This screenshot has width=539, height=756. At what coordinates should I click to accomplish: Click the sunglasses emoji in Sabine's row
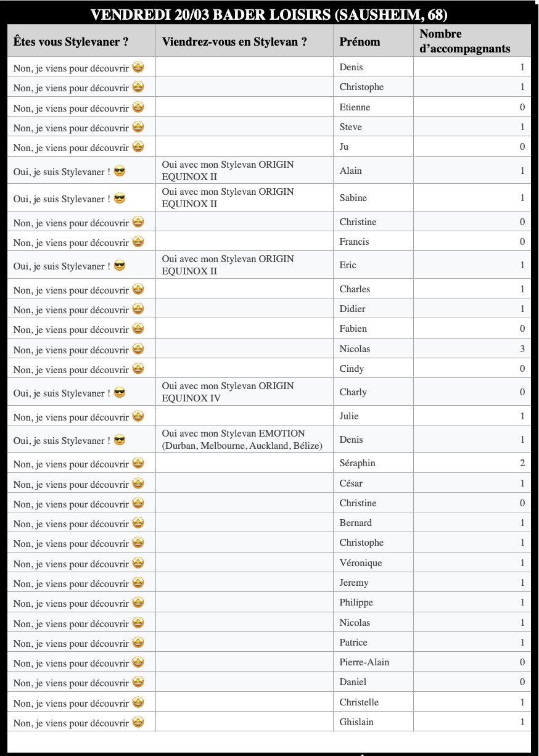pyautogui.click(x=120, y=199)
